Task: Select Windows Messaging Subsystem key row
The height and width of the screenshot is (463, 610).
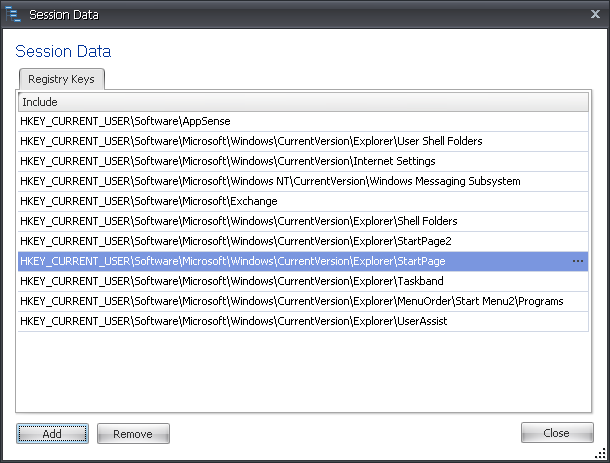Action: click(303, 181)
